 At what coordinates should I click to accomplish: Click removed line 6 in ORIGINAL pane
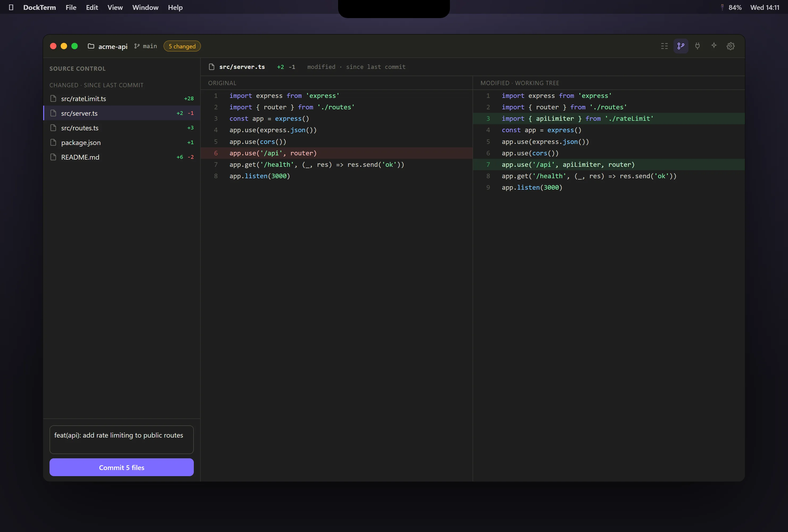(336, 153)
